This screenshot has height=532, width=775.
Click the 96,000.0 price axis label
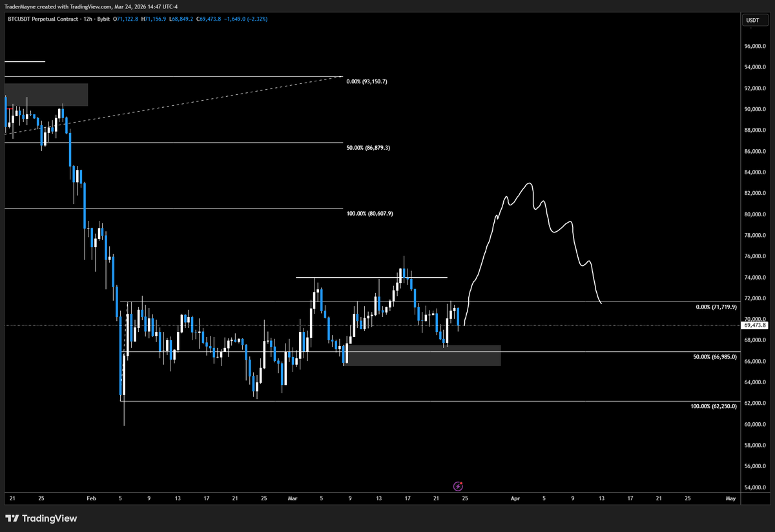pyautogui.click(x=756, y=46)
